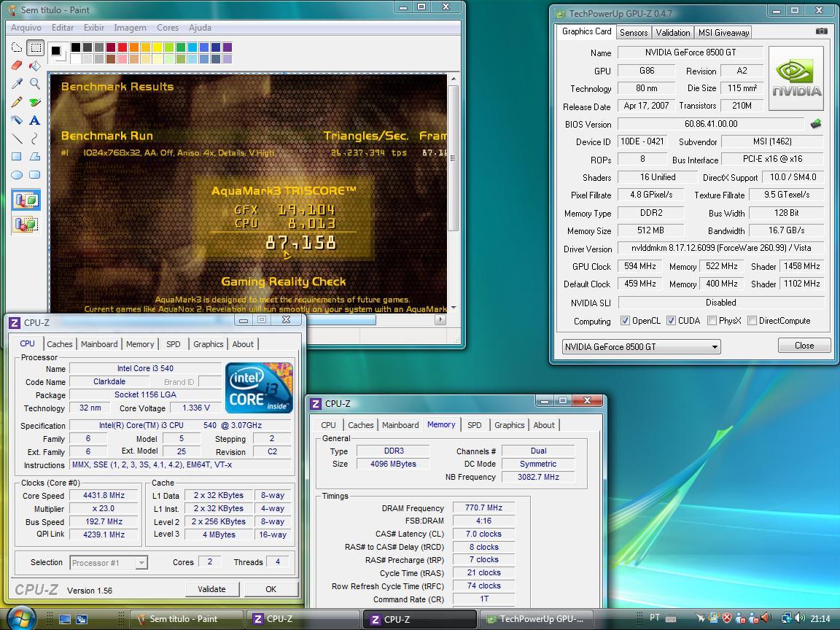Image resolution: width=840 pixels, height=630 pixels.
Task: Click the volume speaker tray icon
Action: pyautogui.click(x=800, y=618)
